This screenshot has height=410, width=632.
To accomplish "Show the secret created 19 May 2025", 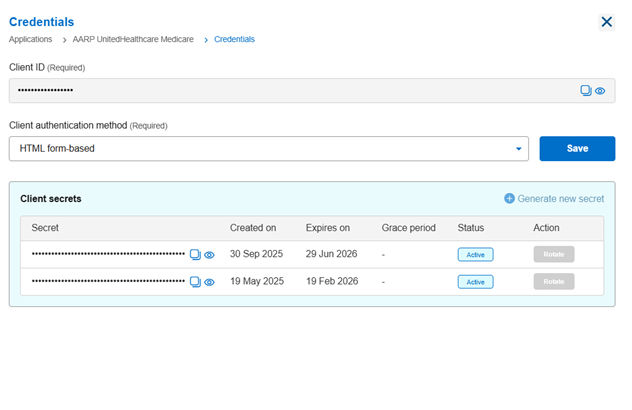I will pyautogui.click(x=209, y=283).
